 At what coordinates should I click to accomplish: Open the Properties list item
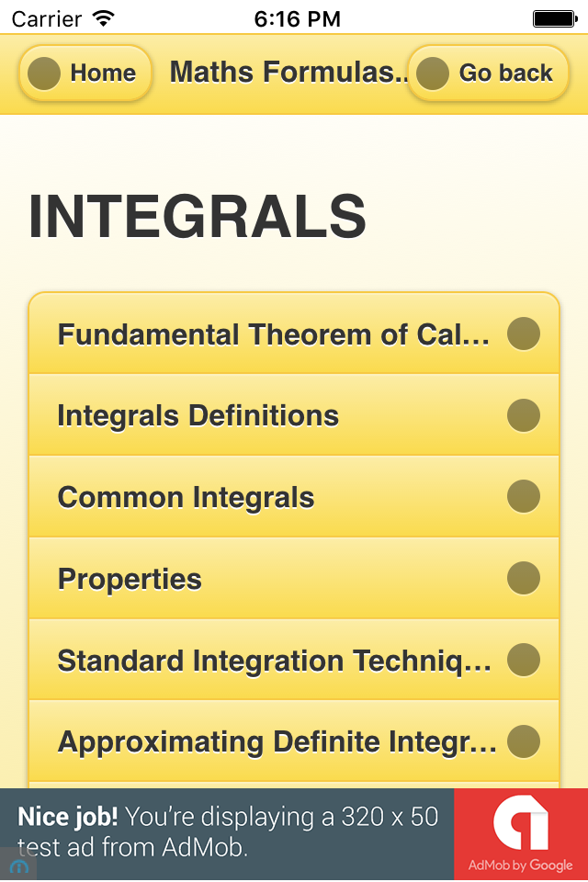point(130,580)
